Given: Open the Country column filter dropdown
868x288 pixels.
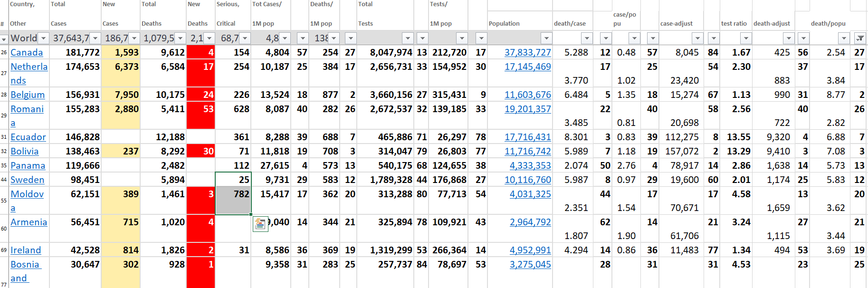Looking at the screenshot, I should click(x=43, y=38).
